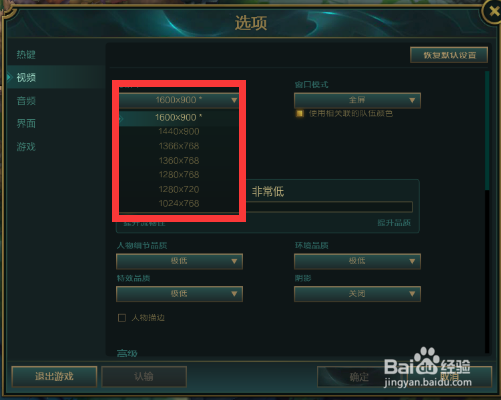
Task: Expand the 阴影 关闭 dropdown
Action: click(357, 294)
